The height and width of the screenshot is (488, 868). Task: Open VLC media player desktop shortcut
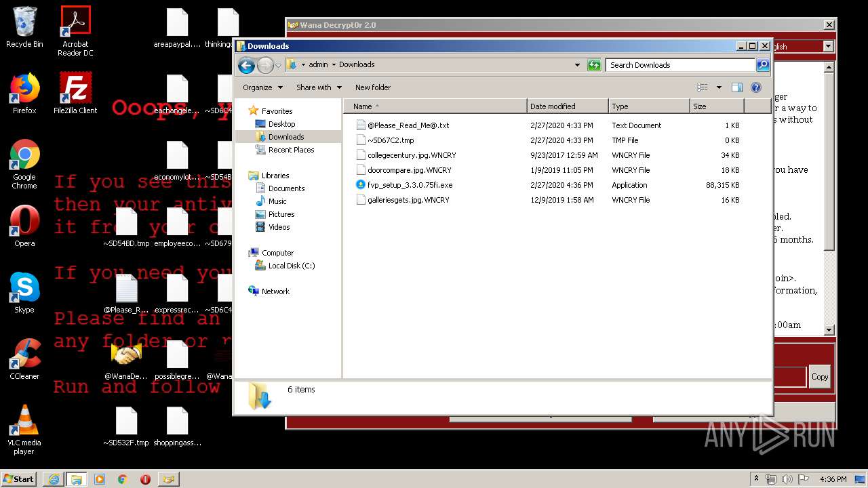pyautogui.click(x=24, y=430)
